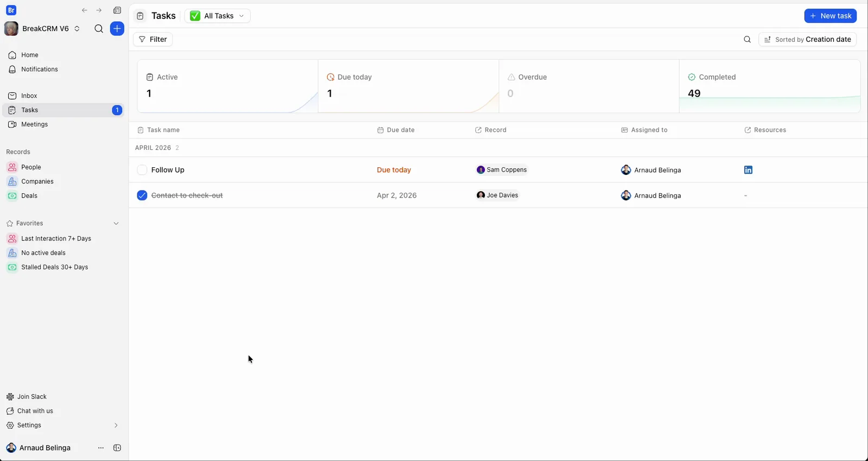Open Companies records
Screen dimensions: 868x461
tap(63, 181)
